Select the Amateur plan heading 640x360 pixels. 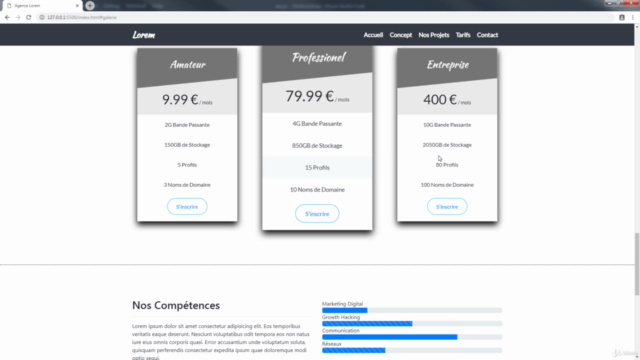tap(188, 64)
